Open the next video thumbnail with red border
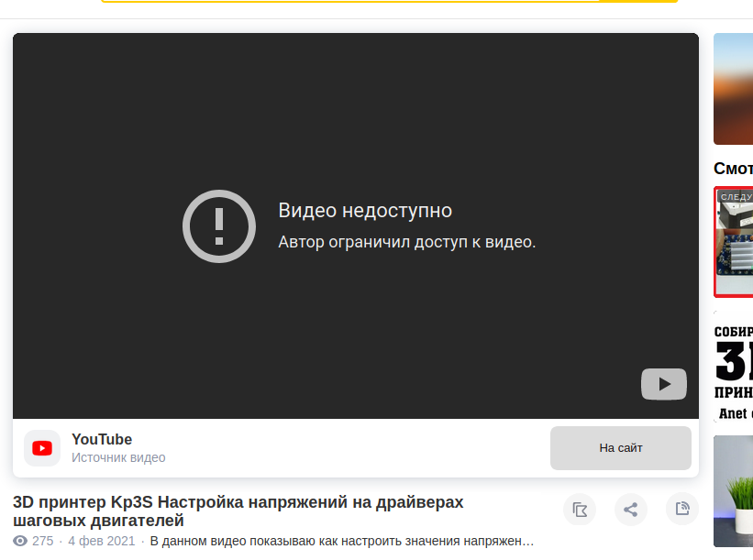Viewport: 753px width, 560px height. 734,242
